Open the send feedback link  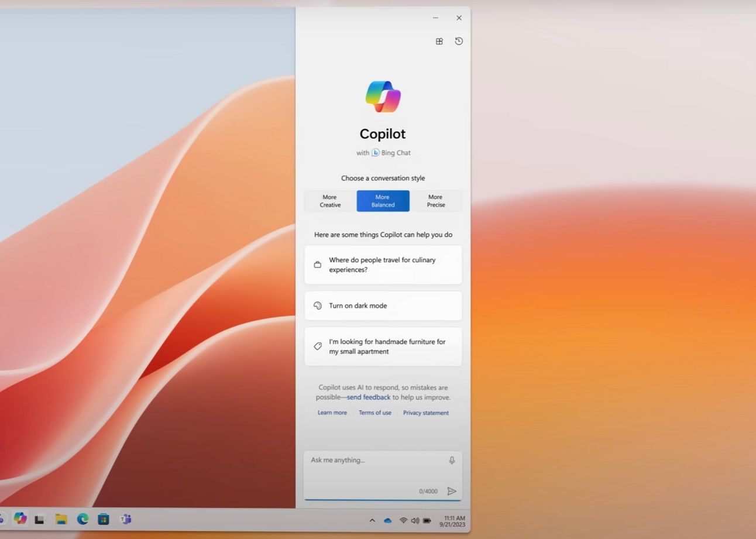point(369,397)
